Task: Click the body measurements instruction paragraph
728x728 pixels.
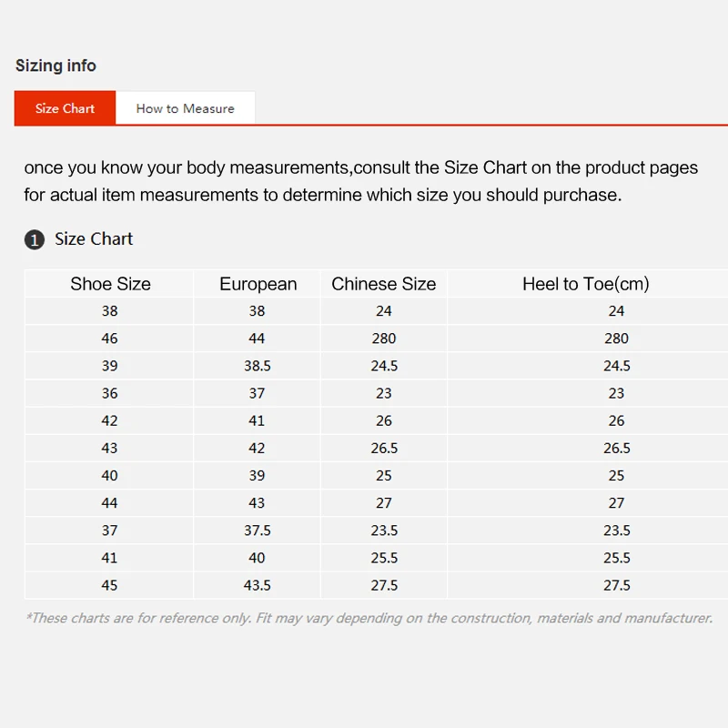Action: point(360,181)
